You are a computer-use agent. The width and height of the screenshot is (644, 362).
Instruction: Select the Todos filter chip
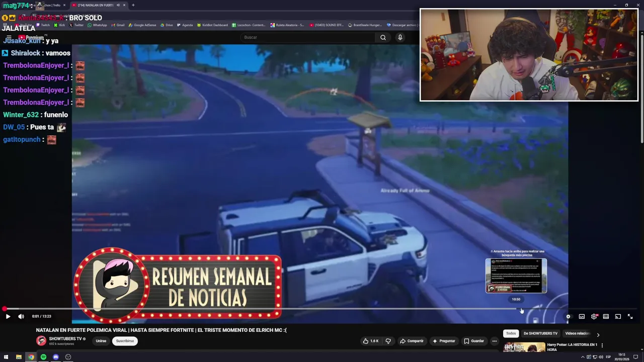point(511,333)
